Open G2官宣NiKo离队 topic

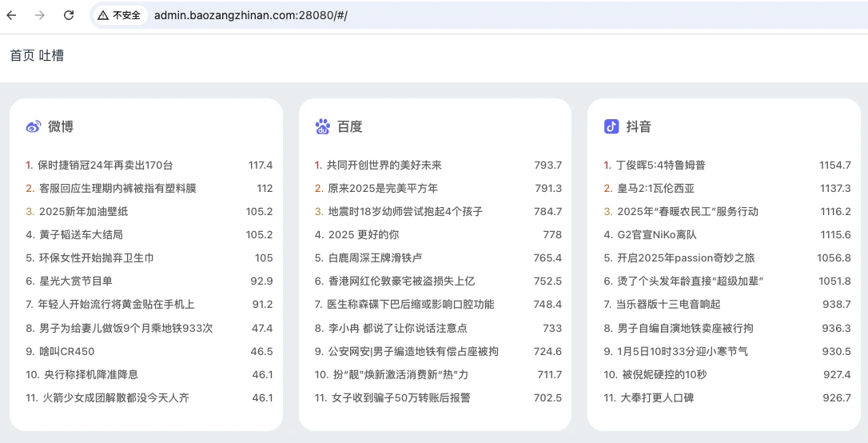[657, 235]
